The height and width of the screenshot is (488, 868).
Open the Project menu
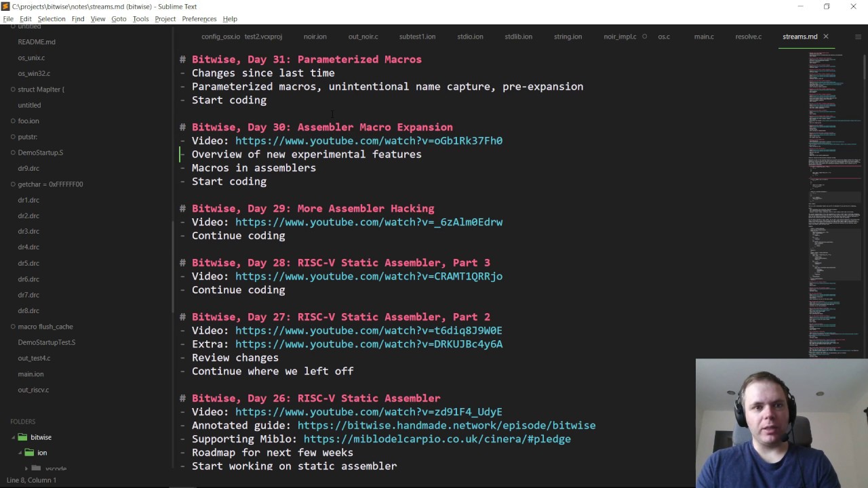(165, 19)
